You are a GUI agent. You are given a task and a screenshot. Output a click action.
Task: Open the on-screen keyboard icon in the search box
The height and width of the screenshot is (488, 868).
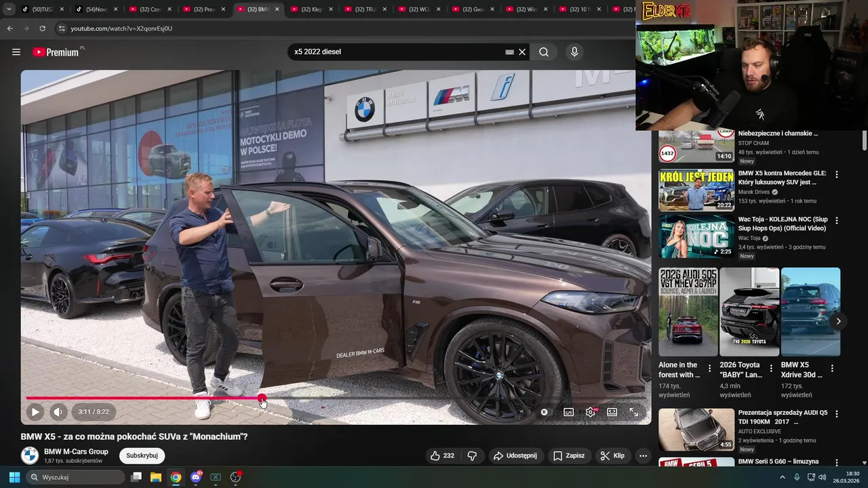(x=509, y=52)
